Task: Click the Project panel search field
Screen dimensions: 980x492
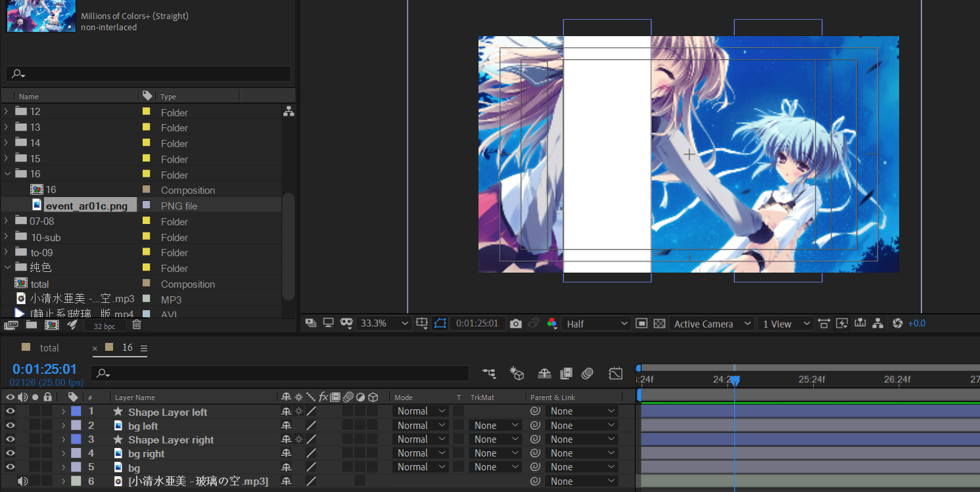Action: pyautogui.click(x=149, y=74)
